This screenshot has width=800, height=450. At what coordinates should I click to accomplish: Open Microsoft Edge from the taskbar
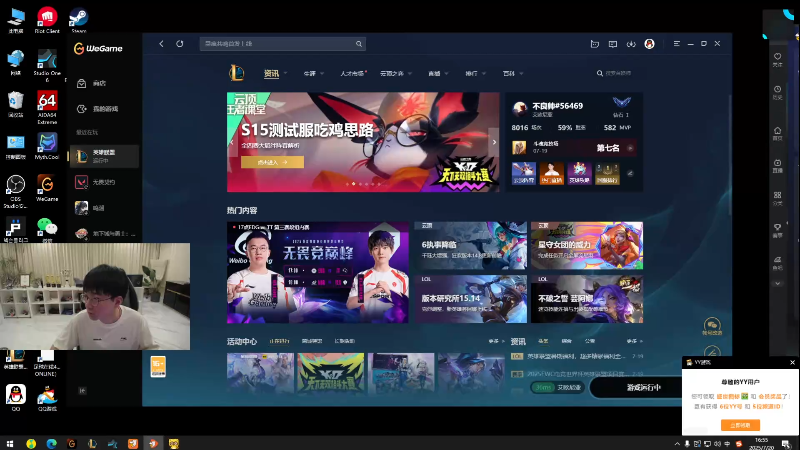51,443
